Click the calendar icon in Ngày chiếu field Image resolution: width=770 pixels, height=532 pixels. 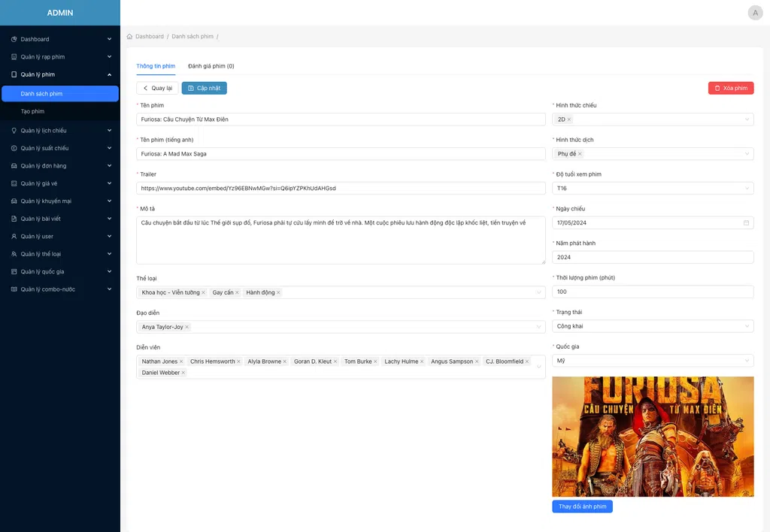point(746,223)
